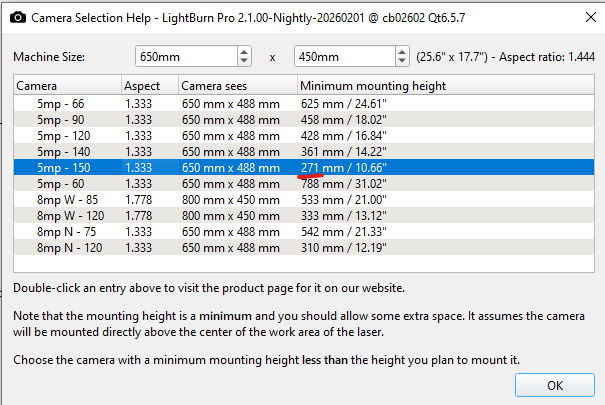Select the 5mp - 66 camera row

pyautogui.click(x=61, y=102)
